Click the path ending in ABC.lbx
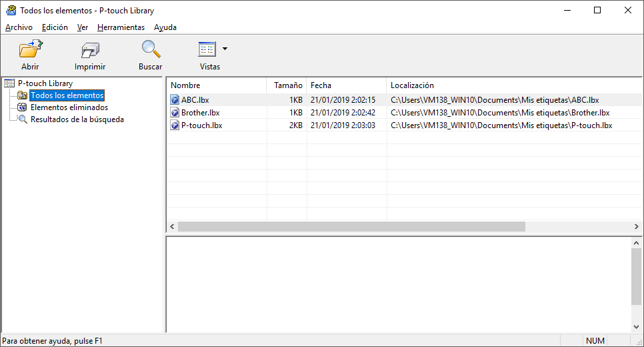Screen dimensions: 644x347 pos(495,100)
